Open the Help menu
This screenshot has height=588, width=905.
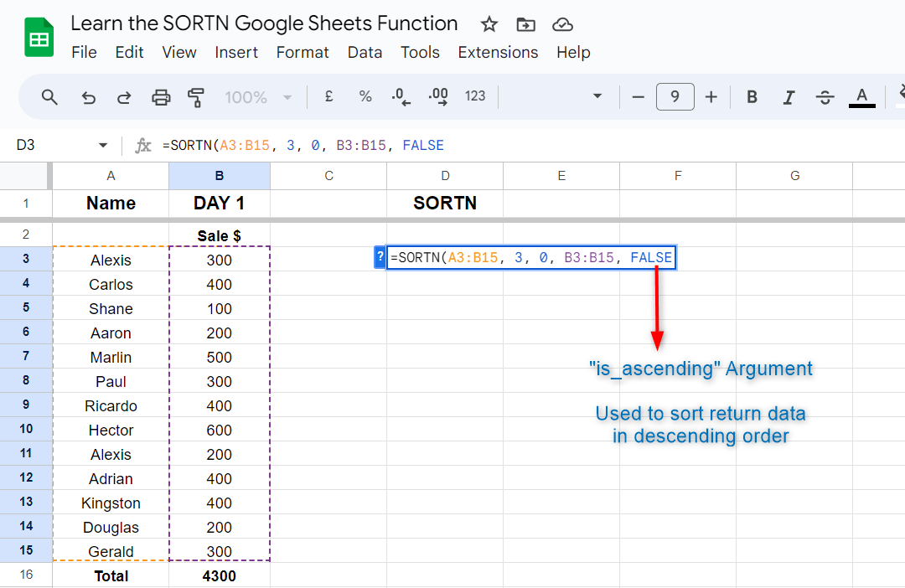573,53
